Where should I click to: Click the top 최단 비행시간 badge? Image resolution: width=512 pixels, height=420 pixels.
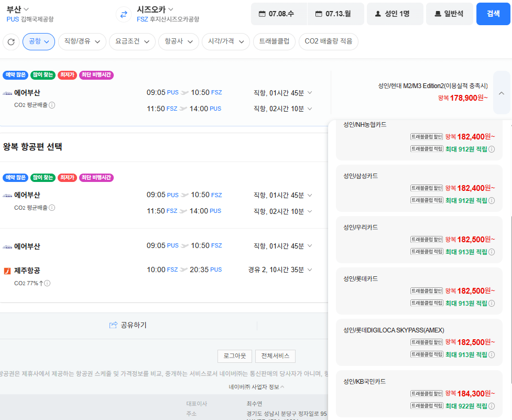click(x=96, y=75)
